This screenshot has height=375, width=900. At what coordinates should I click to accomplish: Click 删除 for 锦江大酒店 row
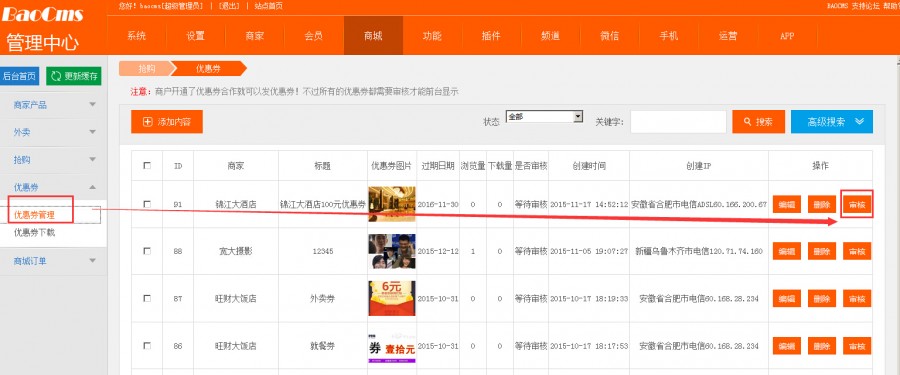coord(822,204)
